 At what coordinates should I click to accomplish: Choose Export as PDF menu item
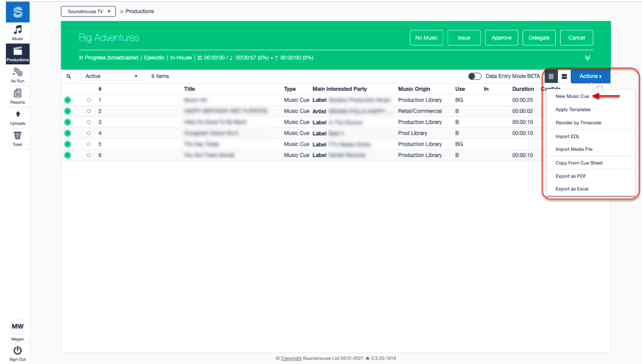571,176
